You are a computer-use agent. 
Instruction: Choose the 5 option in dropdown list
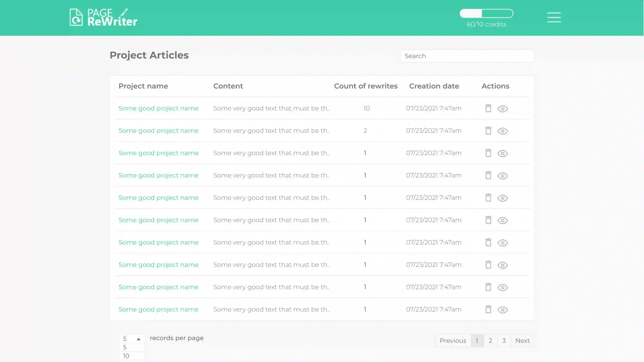[x=125, y=347]
